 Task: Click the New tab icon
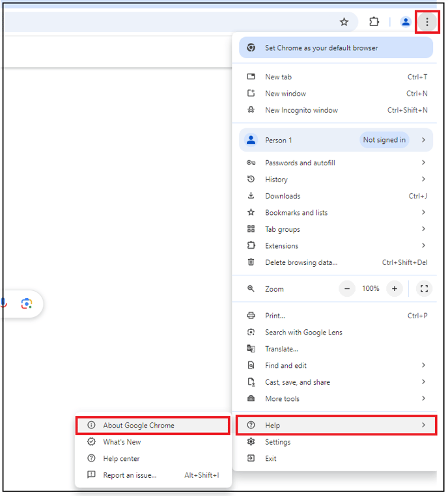[x=251, y=77]
